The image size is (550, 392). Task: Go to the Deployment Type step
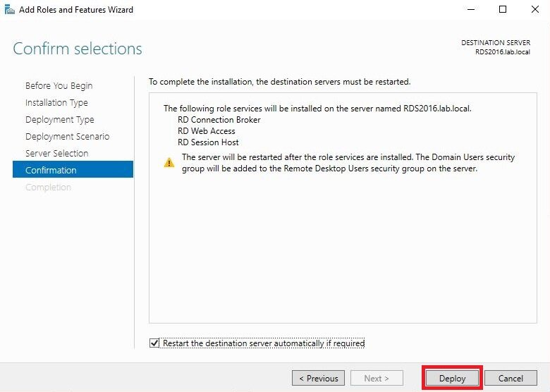(x=60, y=119)
